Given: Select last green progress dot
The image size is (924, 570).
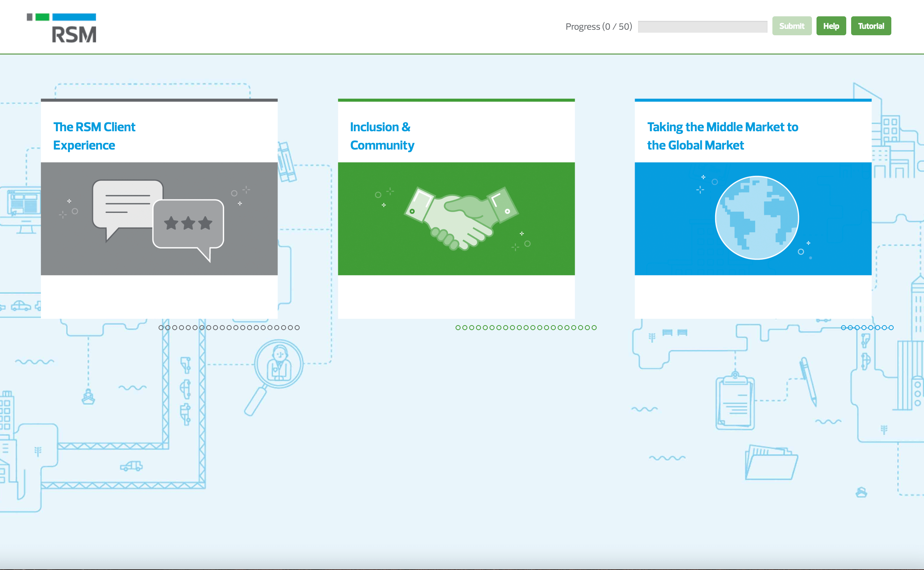Looking at the screenshot, I should click(594, 327).
